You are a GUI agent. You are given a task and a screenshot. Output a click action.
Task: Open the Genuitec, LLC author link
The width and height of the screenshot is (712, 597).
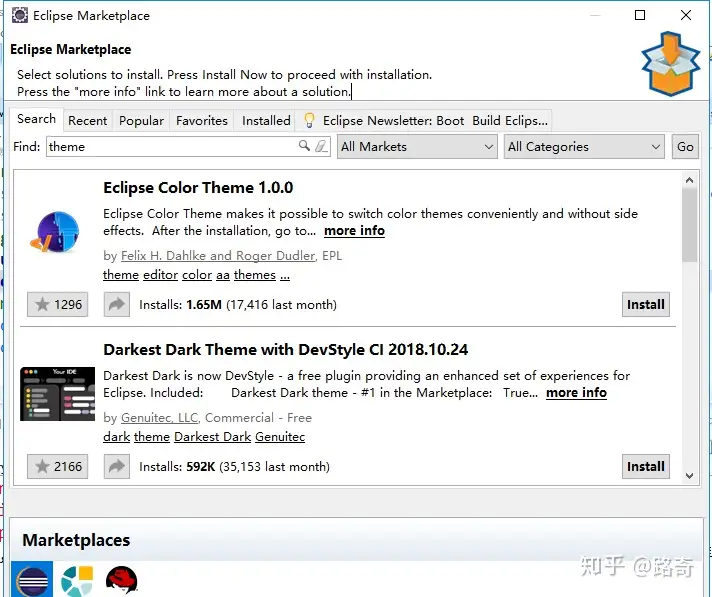click(x=160, y=418)
